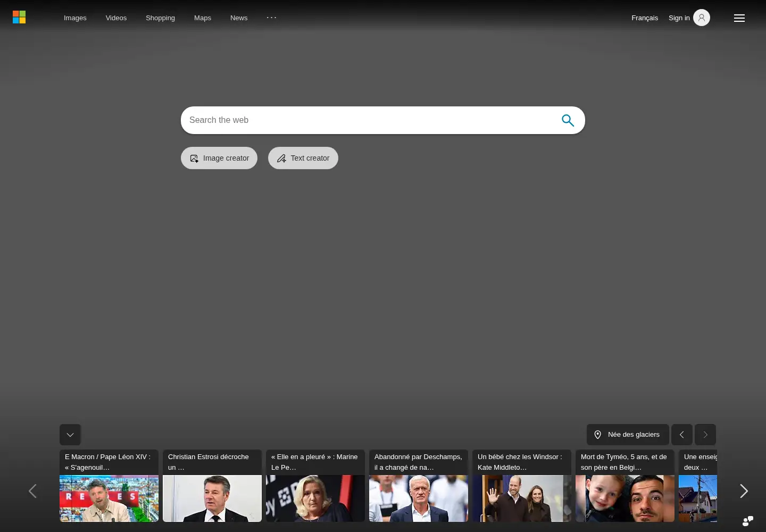The image size is (766, 532).
Task: Show the previous background image
Action: click(682, 435)
